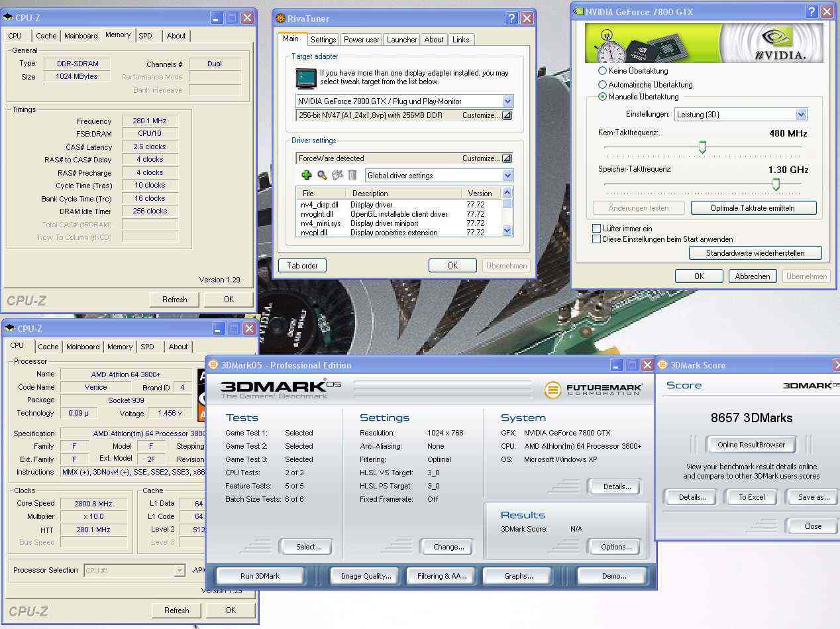Click Abbrechen in NVIDIA GeForce window
The image size is (840, 629).
[753, 276]
